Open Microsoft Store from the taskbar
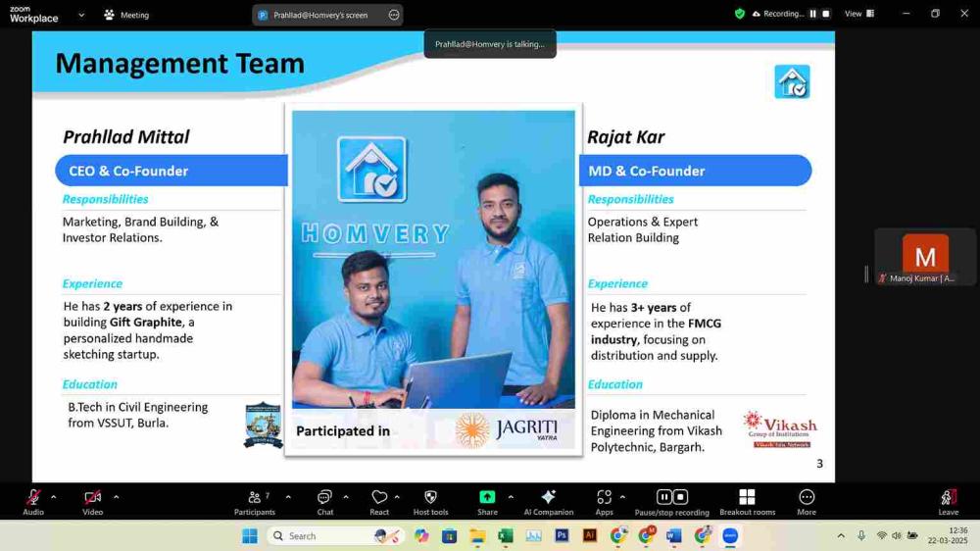 pyautogui.click(x=449, y=536)
